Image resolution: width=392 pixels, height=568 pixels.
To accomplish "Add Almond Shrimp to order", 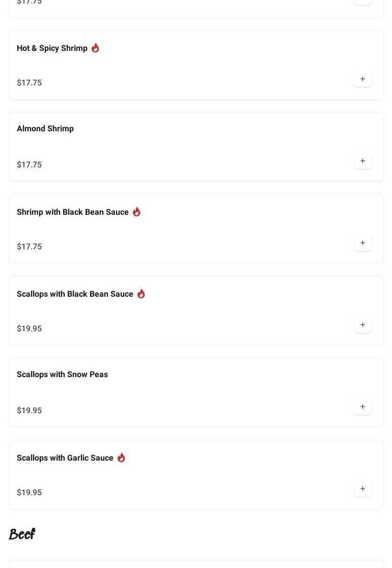I will (362, 161).
